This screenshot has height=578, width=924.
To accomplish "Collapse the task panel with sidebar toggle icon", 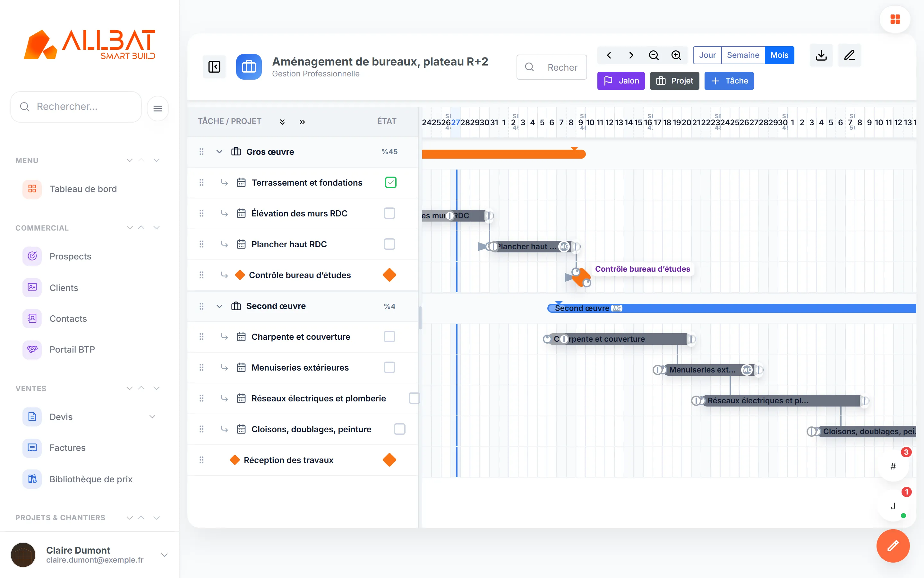I will coord(214,67).
